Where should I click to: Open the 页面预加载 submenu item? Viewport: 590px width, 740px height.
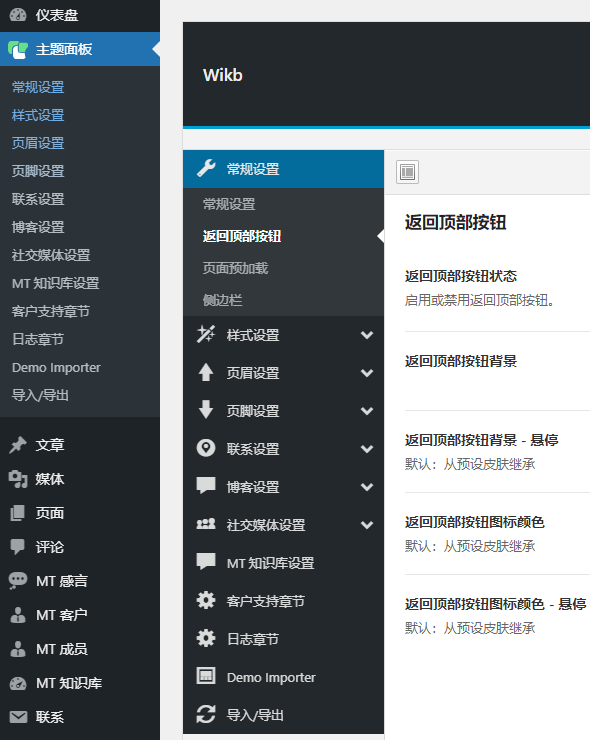pos(235,268)
